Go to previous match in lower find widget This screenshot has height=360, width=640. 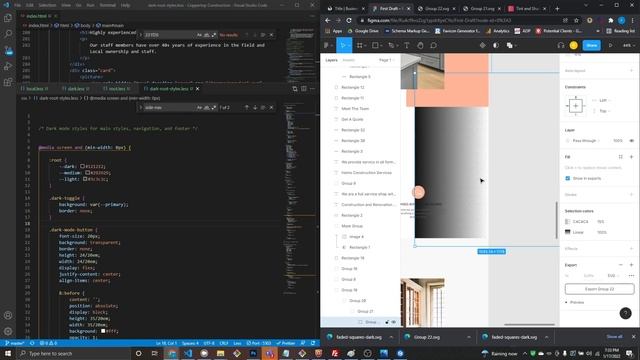(x=247, y=107)
